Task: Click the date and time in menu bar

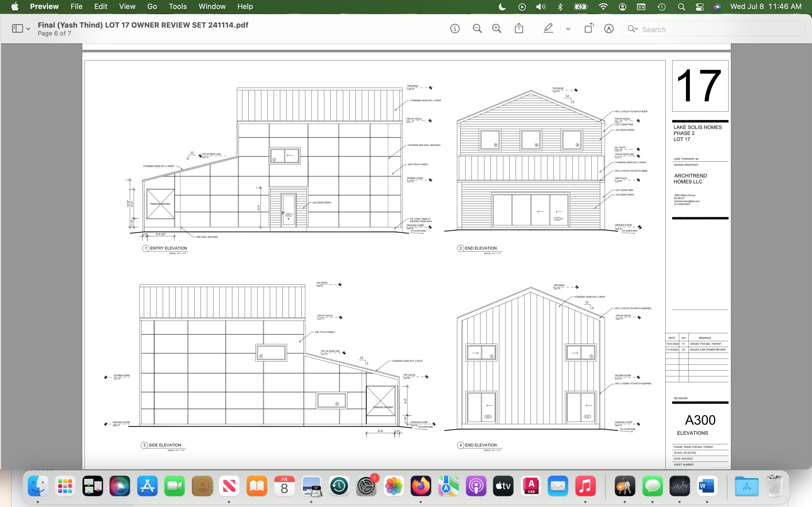Action: (x=766, y=7)
